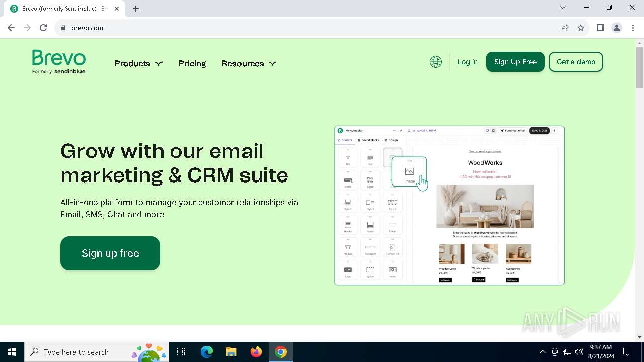The height and width of the screenshot is (362, 644).
Task: Open the Chrome profile menu
Action: (617, 28)
